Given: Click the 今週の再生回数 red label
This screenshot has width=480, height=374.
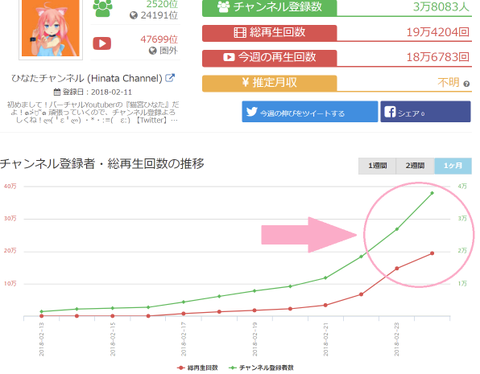Looking at the screenshot, I should click(269, 57).
